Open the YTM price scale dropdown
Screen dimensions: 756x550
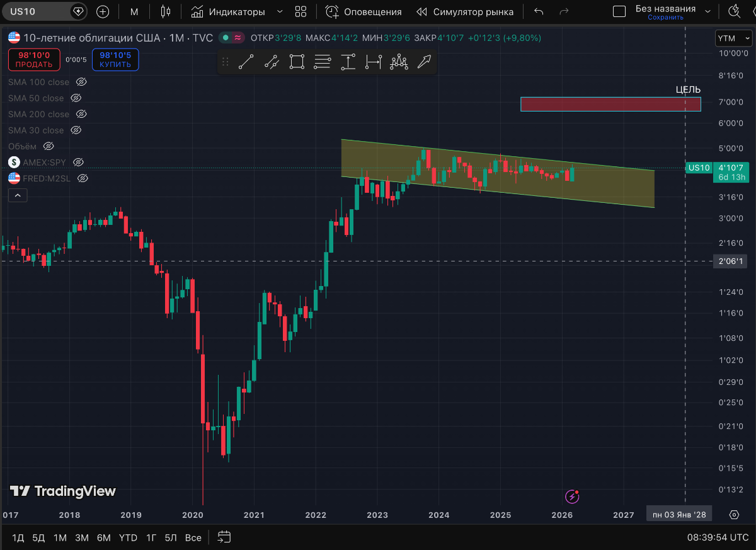tap(733, 38)
